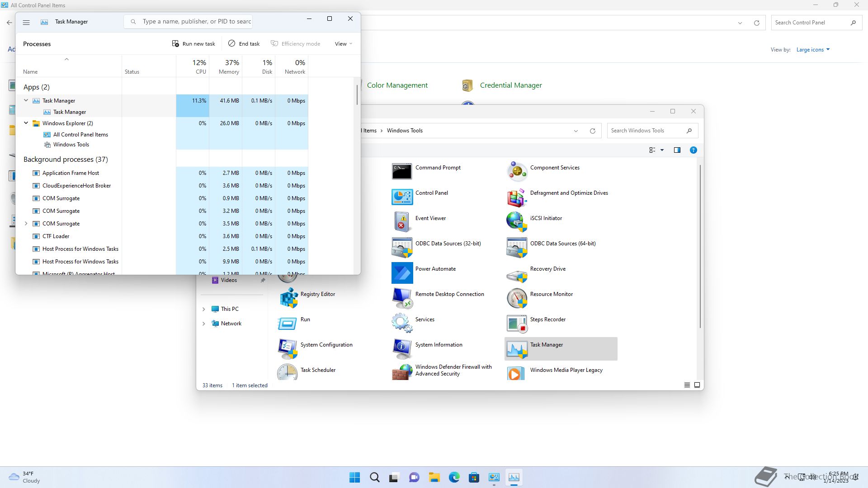Open Microsoft Store from taskbar
The image size is (868, 488).
coord(474,477)
